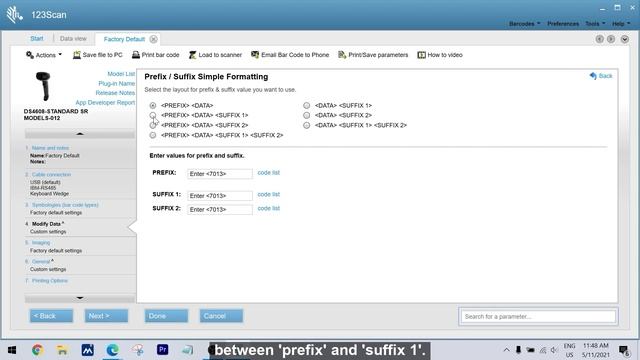Screen dimensions: 640x360
Task: Click the PREFIX value input field
Action: (220, 173)
